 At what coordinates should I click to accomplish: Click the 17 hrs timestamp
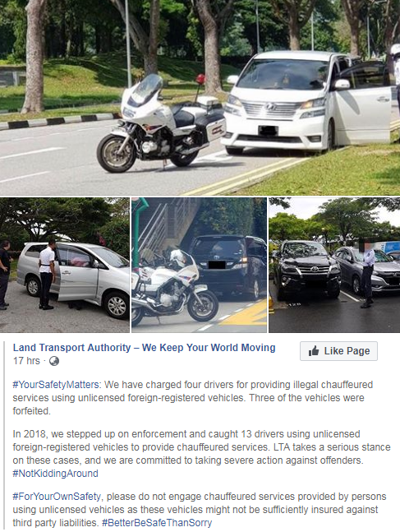pos(26,361)
